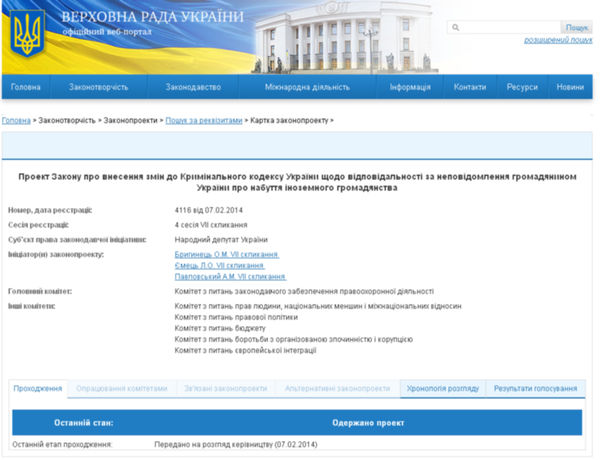Click the Одержано проект status header
Image resolution: width=600 pixels, height=460 pixels.
368,423
